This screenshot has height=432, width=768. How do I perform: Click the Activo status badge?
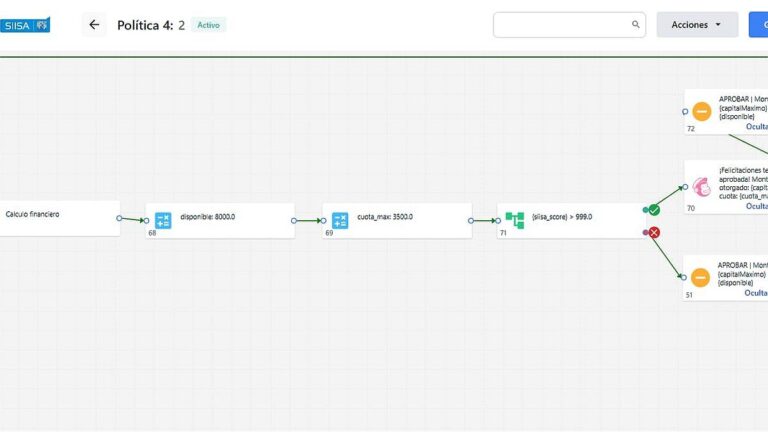tap(208, 25)
